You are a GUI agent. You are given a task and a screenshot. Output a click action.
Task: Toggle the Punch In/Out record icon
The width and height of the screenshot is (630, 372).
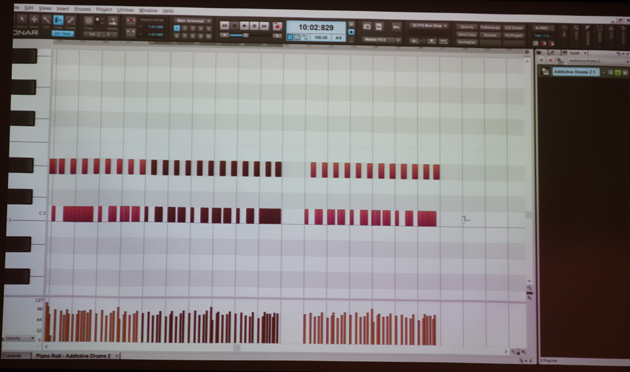coord(131,21)
